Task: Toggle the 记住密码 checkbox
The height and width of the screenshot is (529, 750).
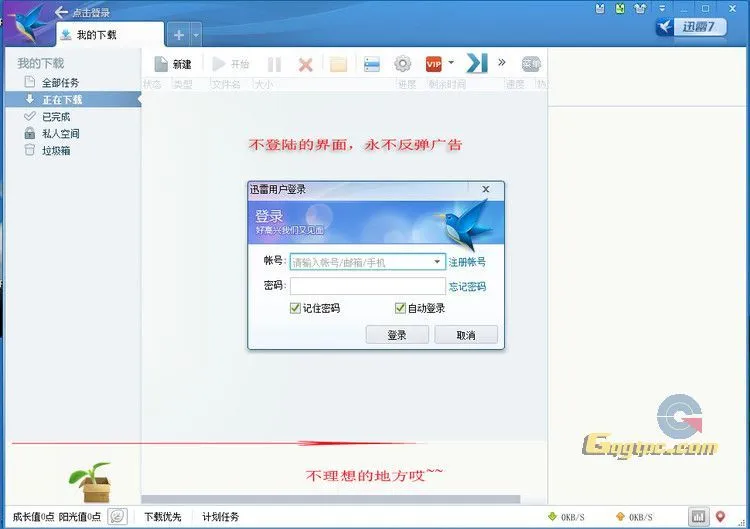Action: point(295,308)
